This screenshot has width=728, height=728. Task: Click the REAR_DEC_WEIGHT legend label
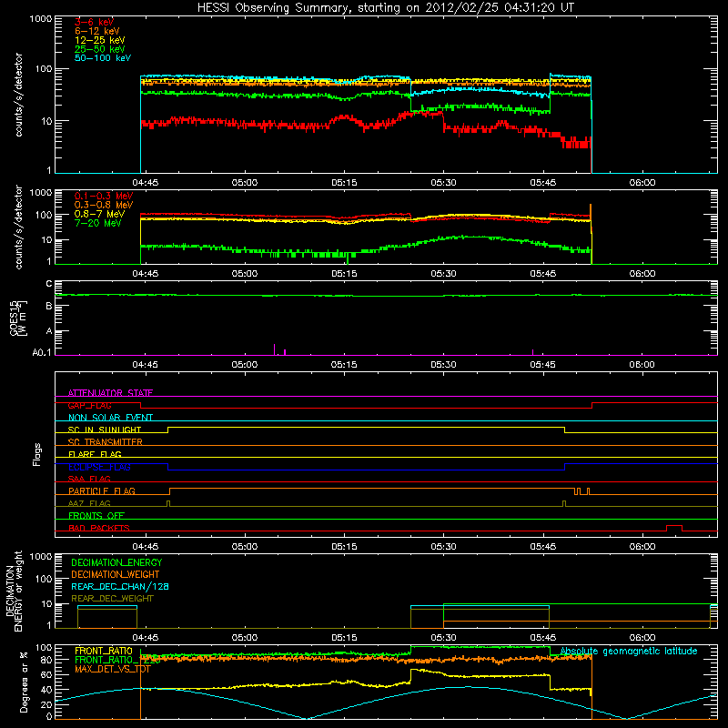(112, 599)
